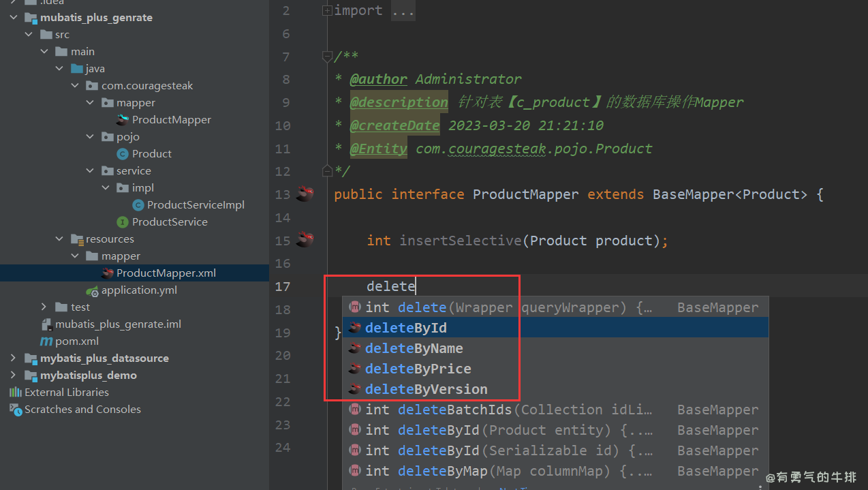Expand mybatisplus_demo module
Image resolution: width=868 pixels, height=490 pixels.
(x=14, y=376)
